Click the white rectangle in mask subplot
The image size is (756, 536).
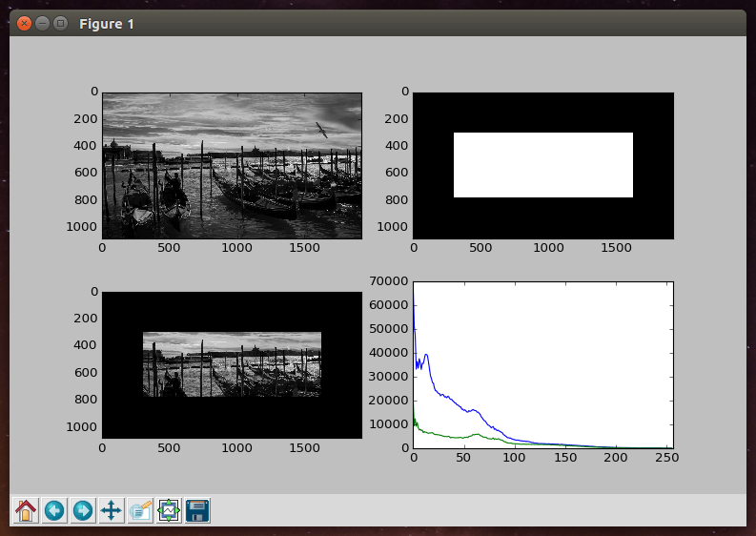(x=542, y=165)
